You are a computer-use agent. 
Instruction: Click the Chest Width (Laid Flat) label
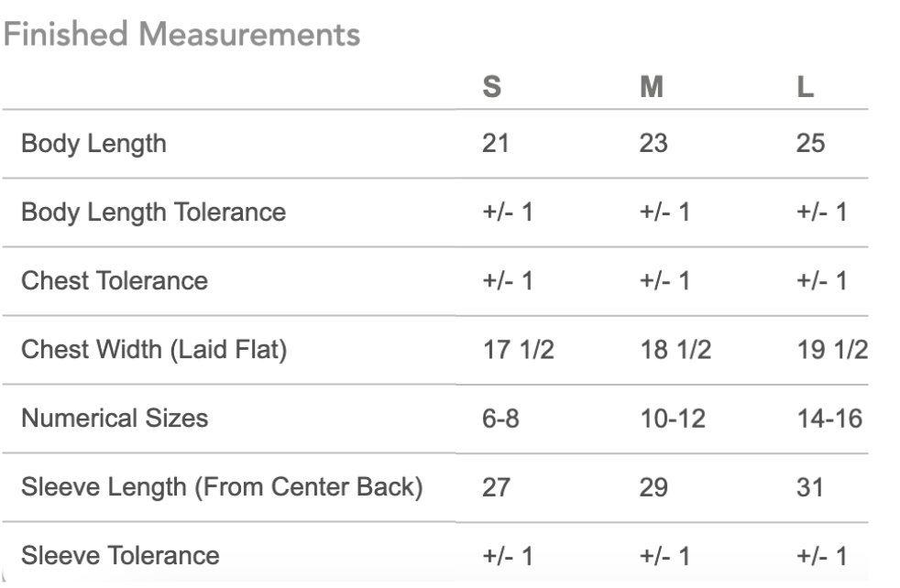[x=154, y=349]
